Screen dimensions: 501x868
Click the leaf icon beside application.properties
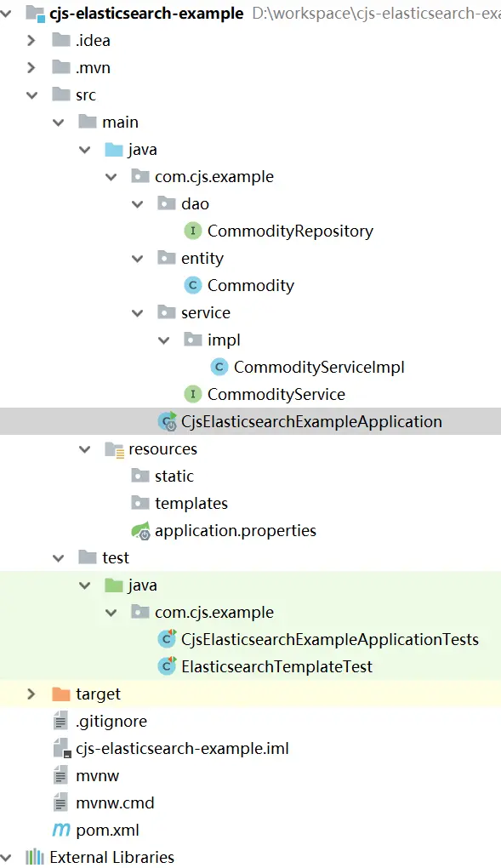[141, 530]
